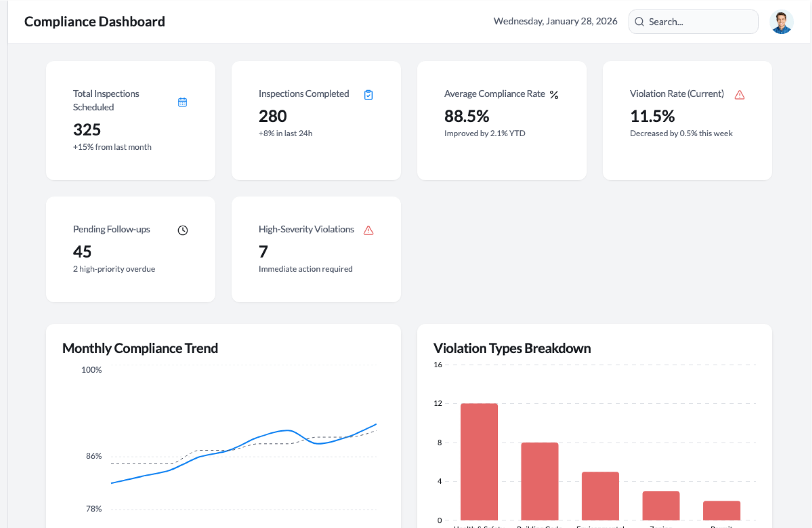Click the percent icon beside Average Compliance Rate
Image resolution: width=812 pixels, height=528 pixels.
(554, 95)
